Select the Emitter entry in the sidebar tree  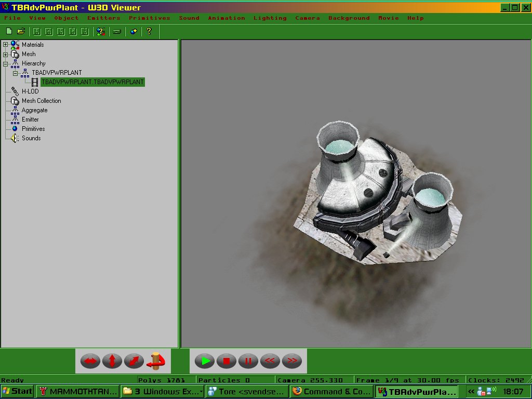[x=30, y=119]
